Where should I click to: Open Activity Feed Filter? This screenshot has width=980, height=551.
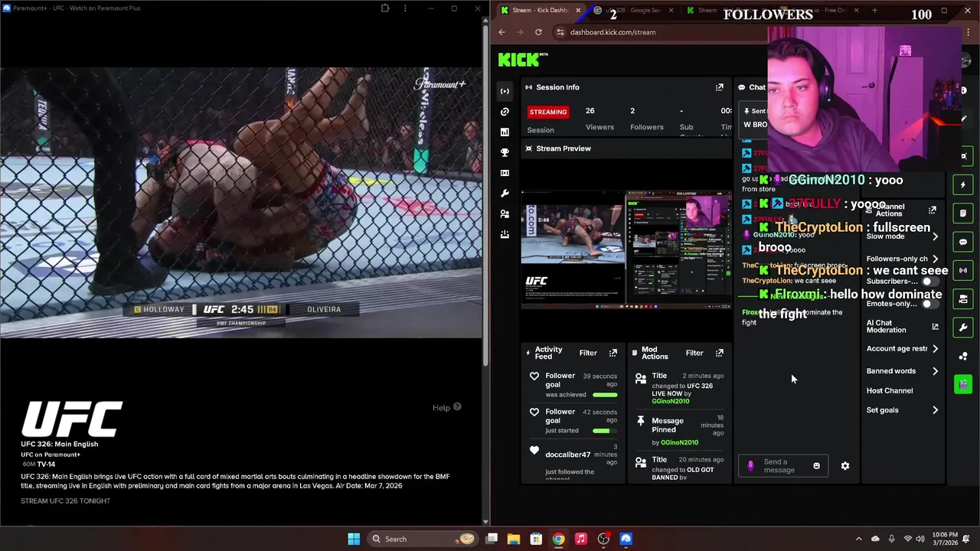(588, 353)
